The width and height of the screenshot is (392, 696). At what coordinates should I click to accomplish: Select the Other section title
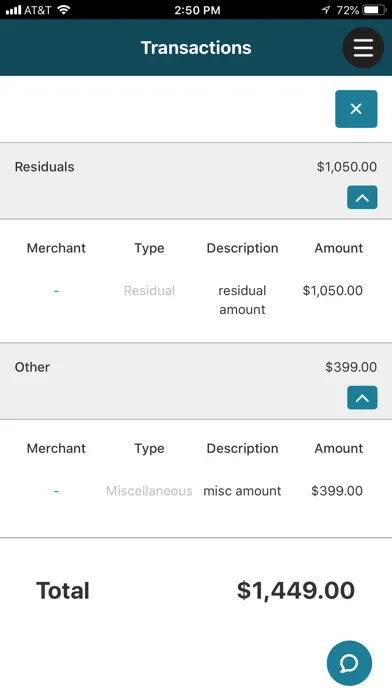(32, 367)
